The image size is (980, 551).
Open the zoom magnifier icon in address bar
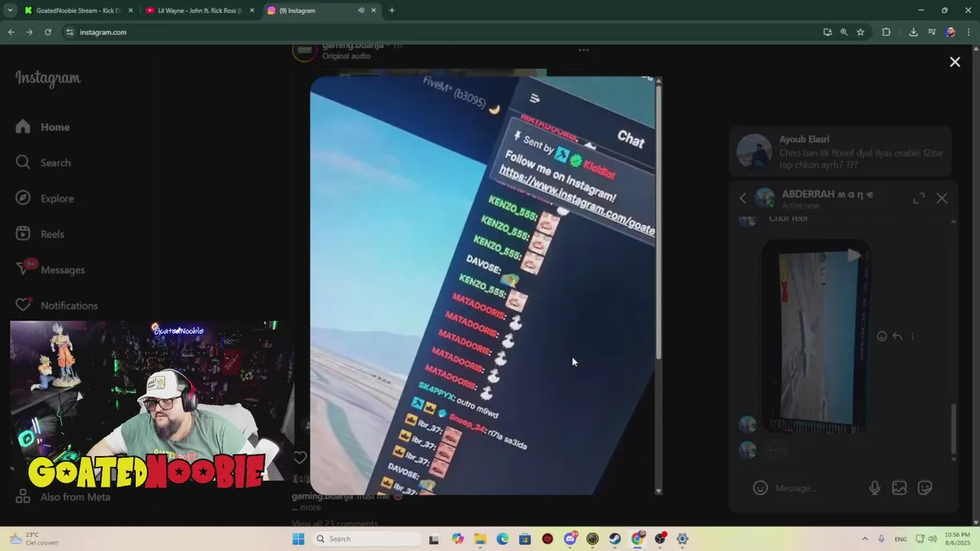click(844, 32)
